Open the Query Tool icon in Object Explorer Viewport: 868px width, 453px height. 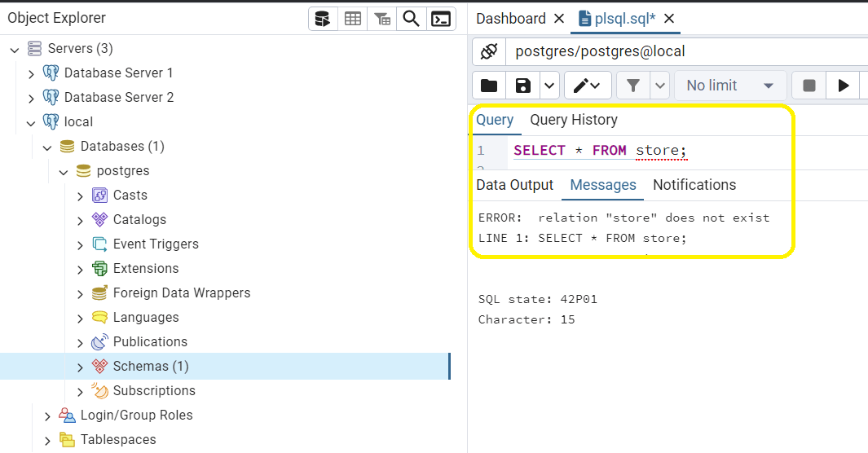323,19
